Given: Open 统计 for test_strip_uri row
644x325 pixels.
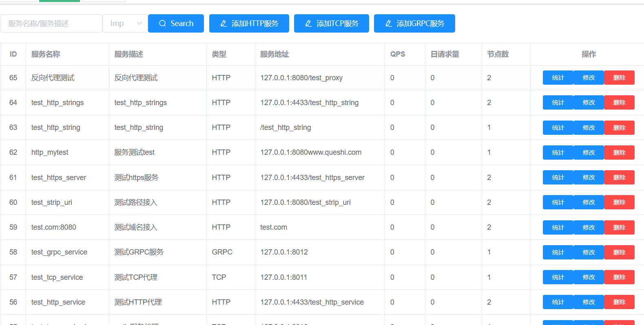Looking at the screenshot, I should coord(558,202).
